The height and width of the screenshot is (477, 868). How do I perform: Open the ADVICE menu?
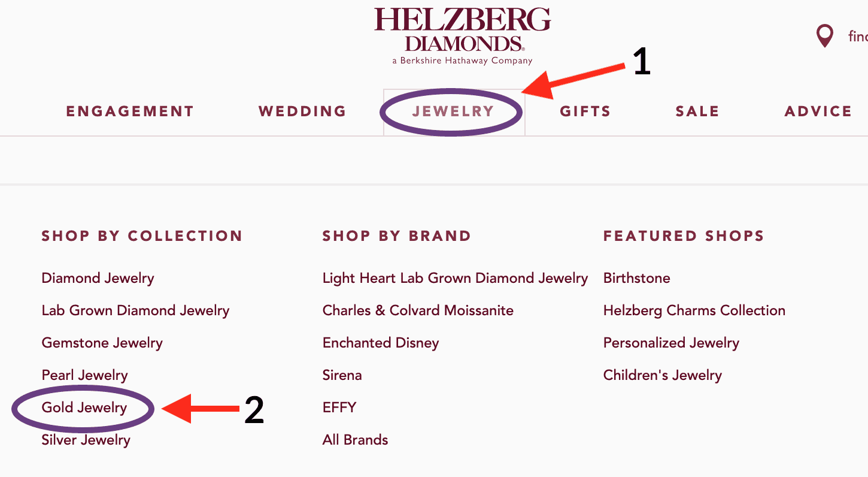[x=818, y=111]
